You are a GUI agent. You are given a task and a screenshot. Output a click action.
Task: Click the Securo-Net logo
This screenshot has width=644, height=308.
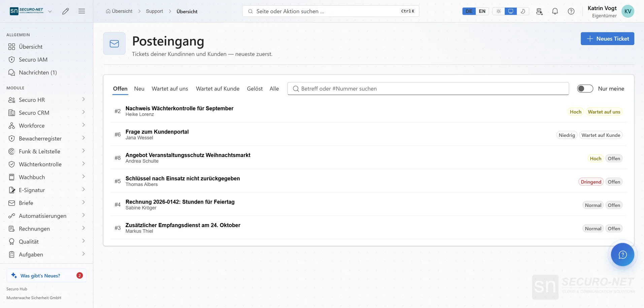click(27, 11)
